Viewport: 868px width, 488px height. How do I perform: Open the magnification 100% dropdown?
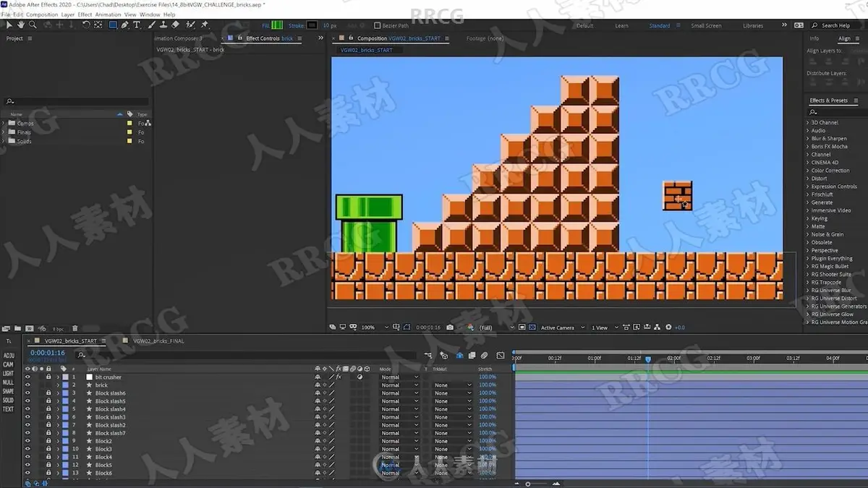pyautogui.click(x=375, y=328)
